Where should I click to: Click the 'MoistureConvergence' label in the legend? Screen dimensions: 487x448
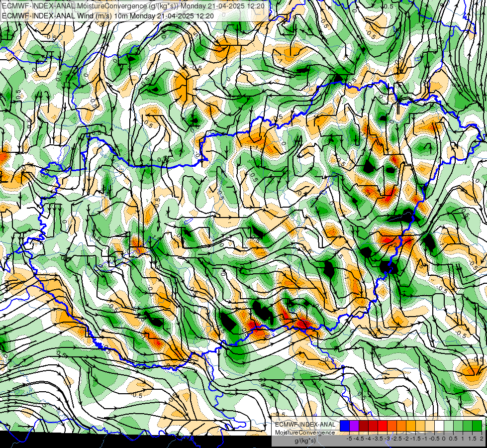point(305,433)
